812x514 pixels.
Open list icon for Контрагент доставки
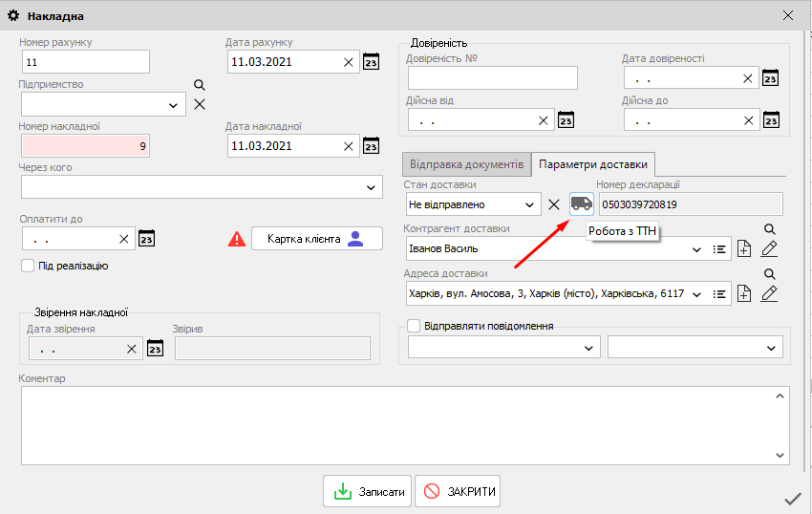(721, 249)
